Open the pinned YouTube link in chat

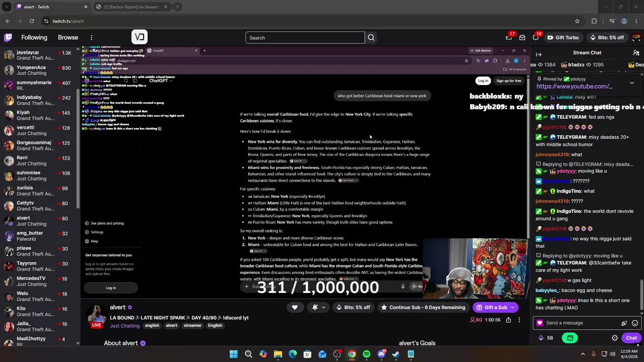574,86
